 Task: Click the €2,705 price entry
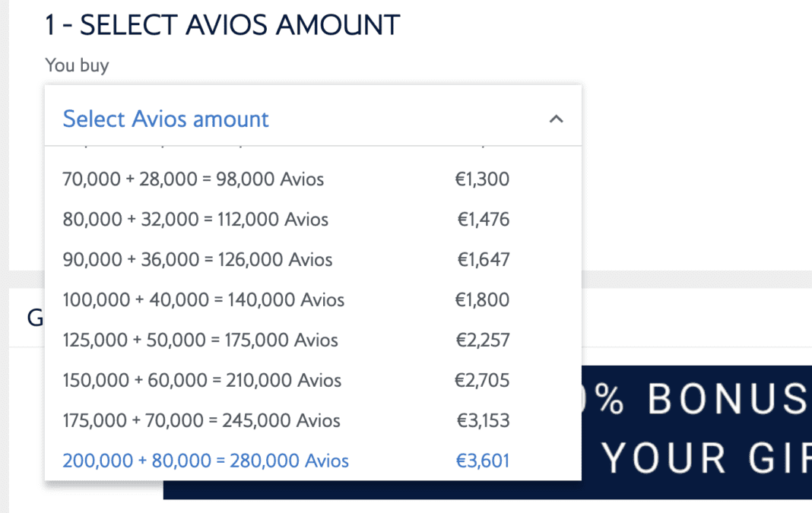(x=482, y=381)
